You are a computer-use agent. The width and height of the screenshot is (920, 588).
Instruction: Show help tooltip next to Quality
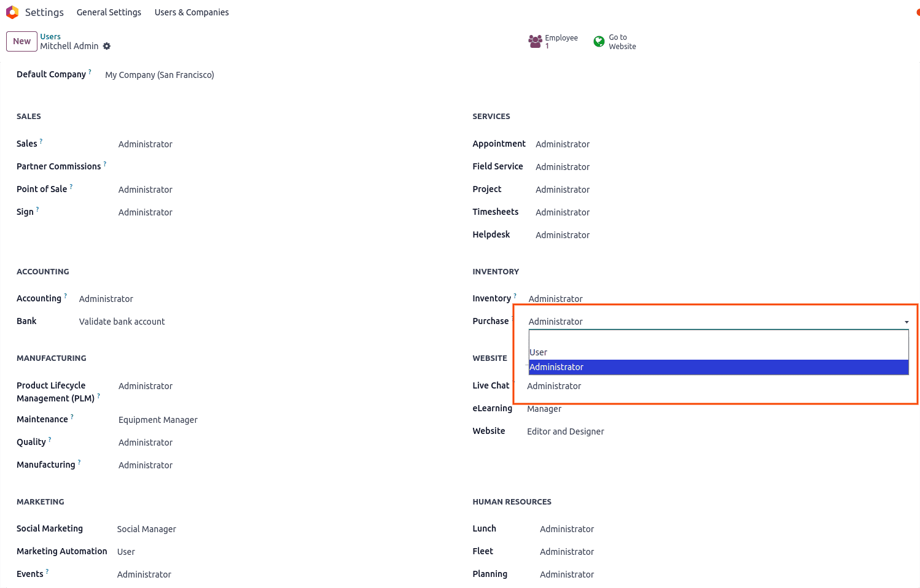[x=50, y=439]
